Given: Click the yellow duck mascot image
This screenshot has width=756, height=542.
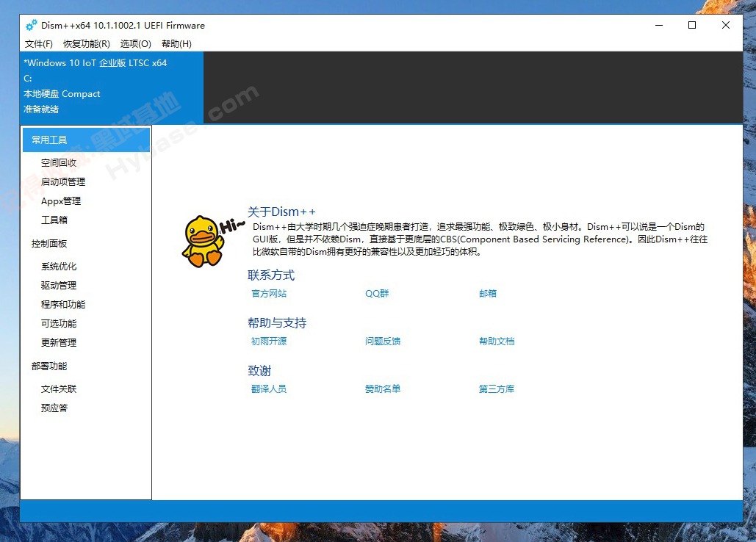Looking at the screenshot, I should pyautogui.click(x=204, y=242).
